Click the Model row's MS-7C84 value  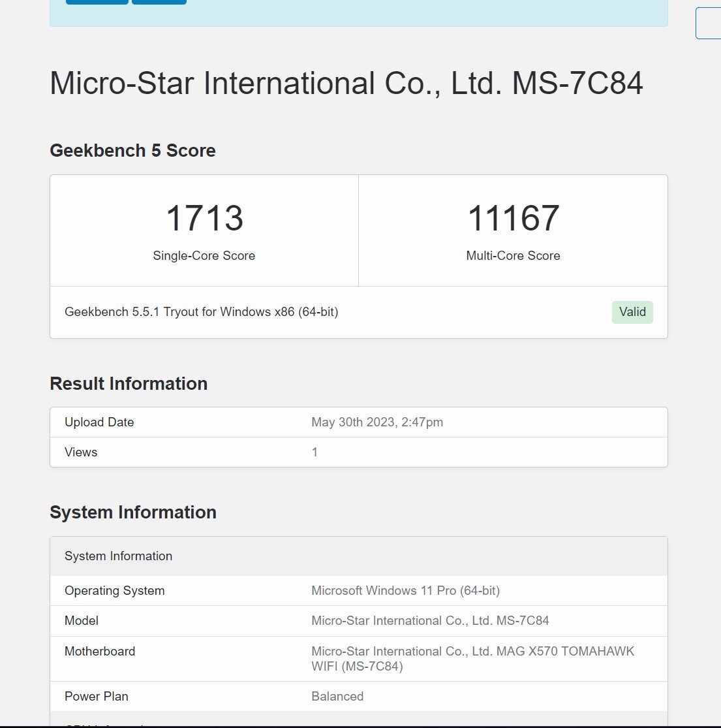pos(430,621)
